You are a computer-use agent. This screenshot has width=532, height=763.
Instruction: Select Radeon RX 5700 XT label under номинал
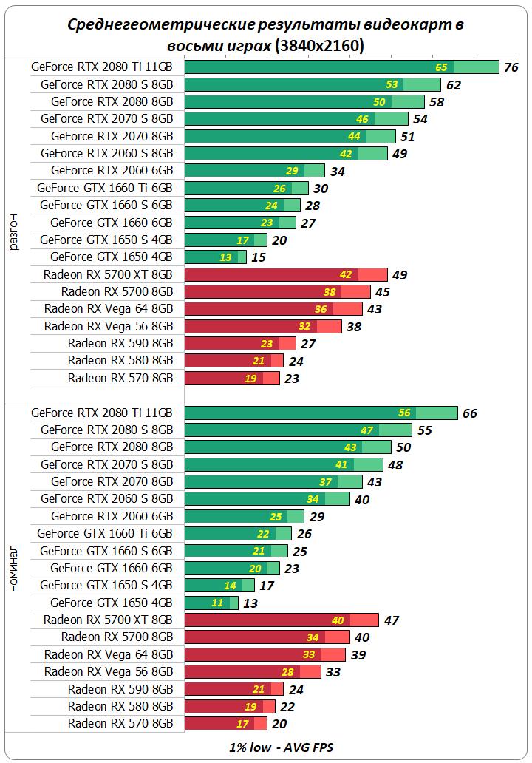[x=108, y=620]
